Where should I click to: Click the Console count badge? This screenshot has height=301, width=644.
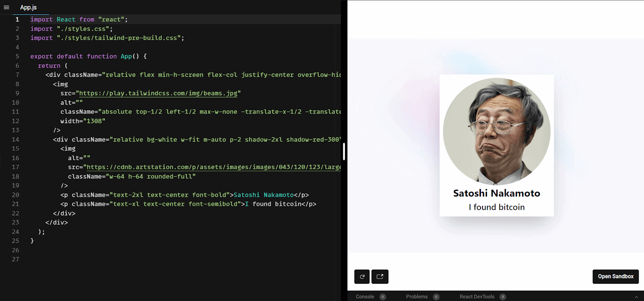[383, 297]
